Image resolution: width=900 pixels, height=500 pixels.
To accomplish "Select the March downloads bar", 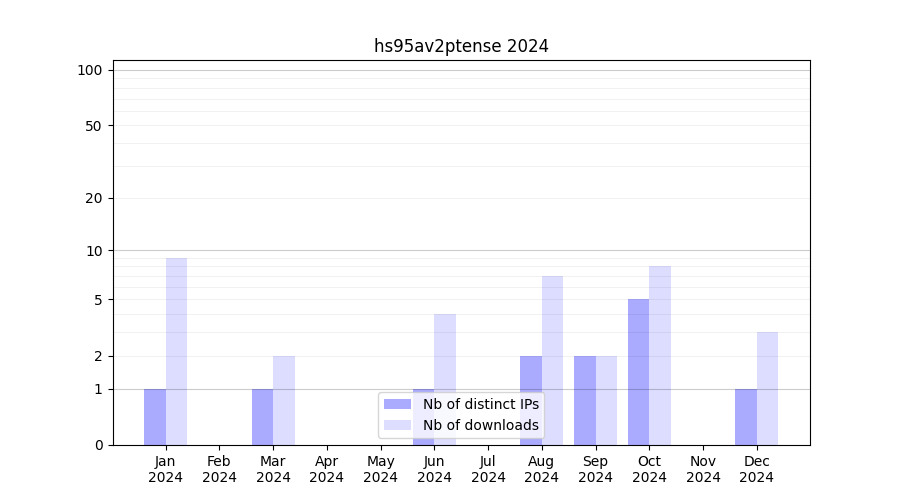I will click(284, 400).
